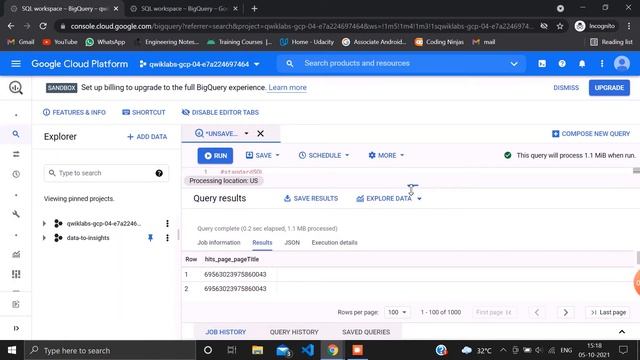Open scheduled queries clock sidebar icon
640x360 pixels.
pyautogui.click(x=16, y=174)
